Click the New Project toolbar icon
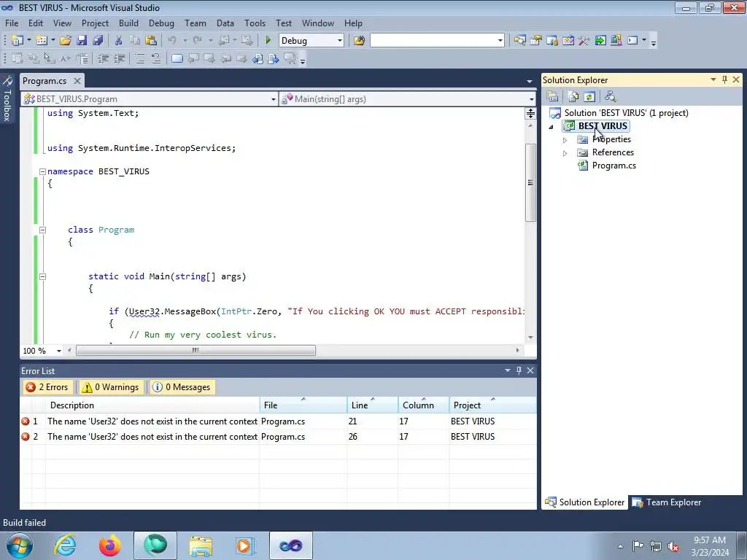 click(18, 41)
